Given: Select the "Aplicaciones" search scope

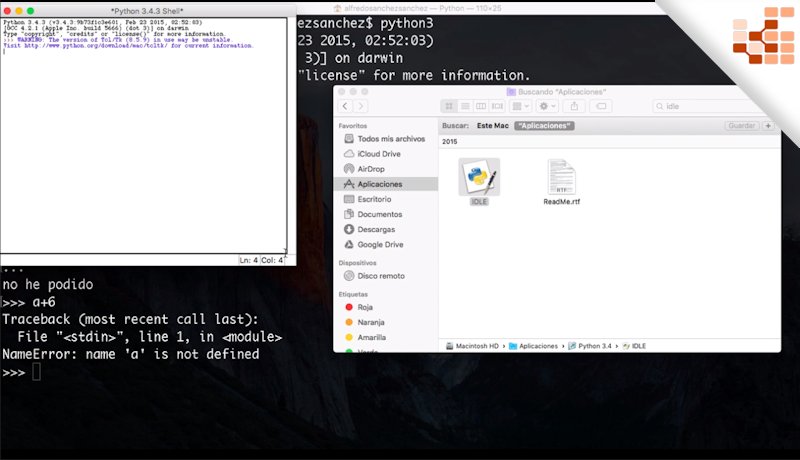Looking at the screenshot, I should [544, 125].
